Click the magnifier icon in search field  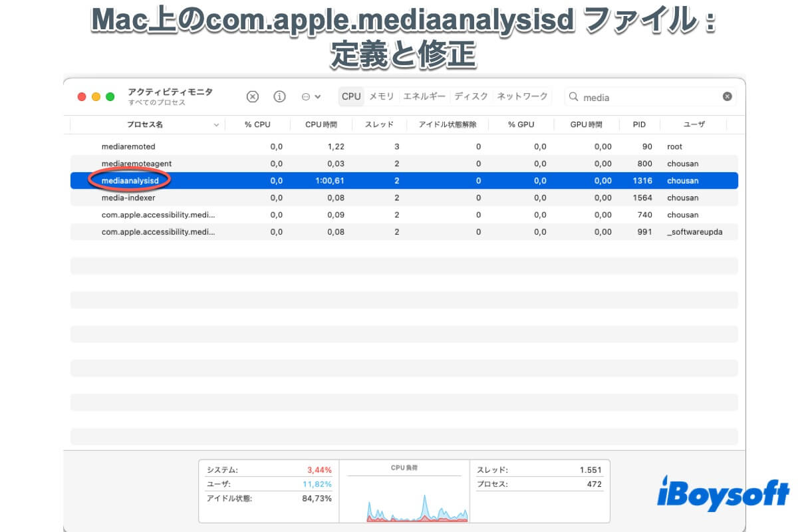574,97
